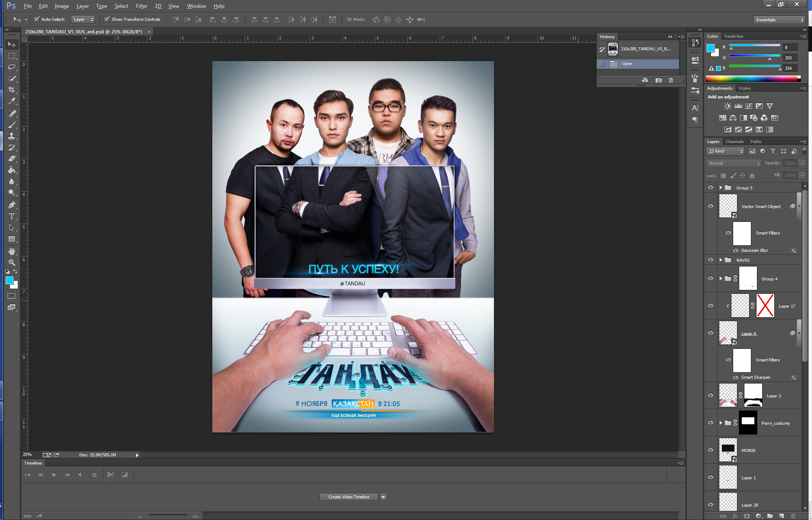Select the Move tool

[12, 45]
